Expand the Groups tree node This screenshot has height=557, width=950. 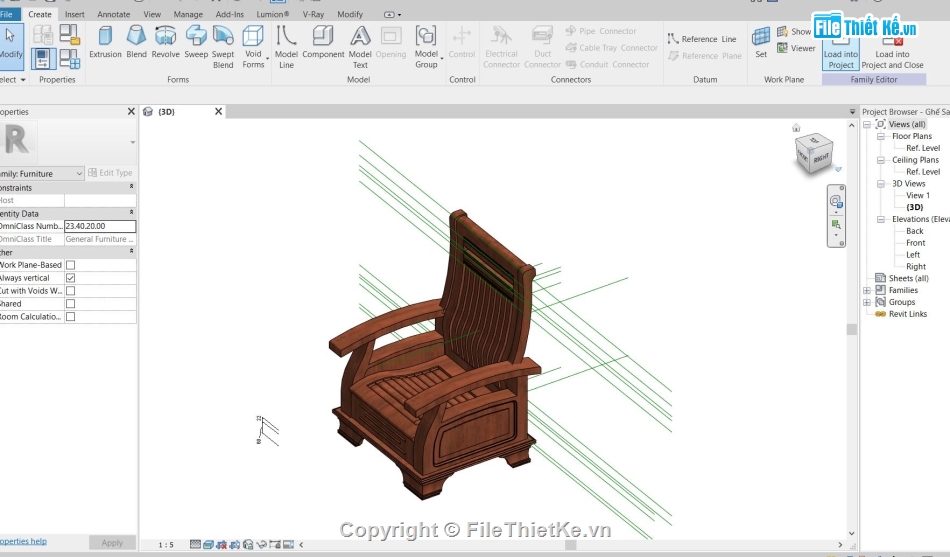tap(867, 302)
